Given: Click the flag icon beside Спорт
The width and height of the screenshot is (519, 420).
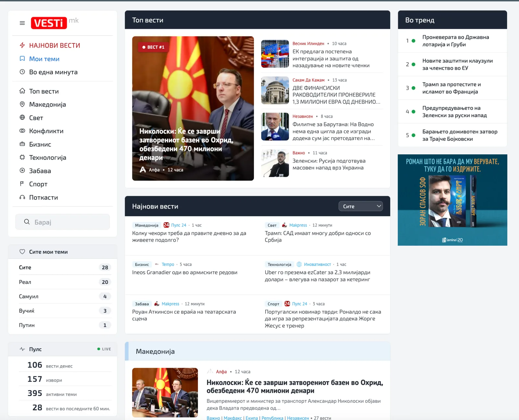Looking at the screenshot, I should (22, 184).
